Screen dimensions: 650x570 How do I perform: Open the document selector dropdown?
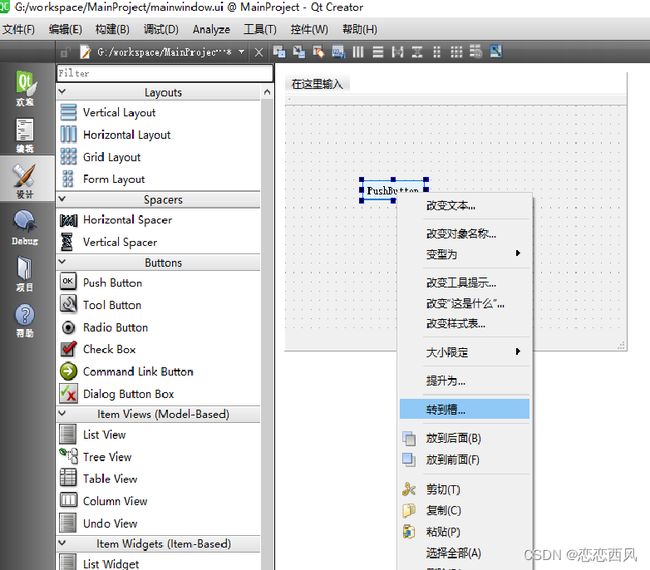(x=241, y=52)
